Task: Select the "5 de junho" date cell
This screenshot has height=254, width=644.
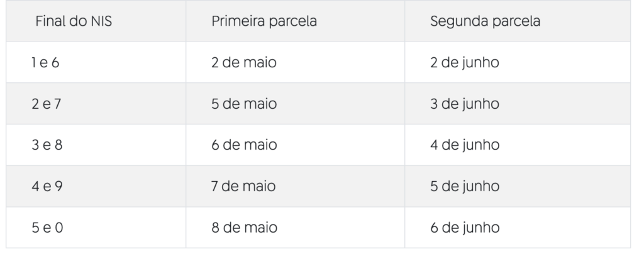Action: (465, 187)
